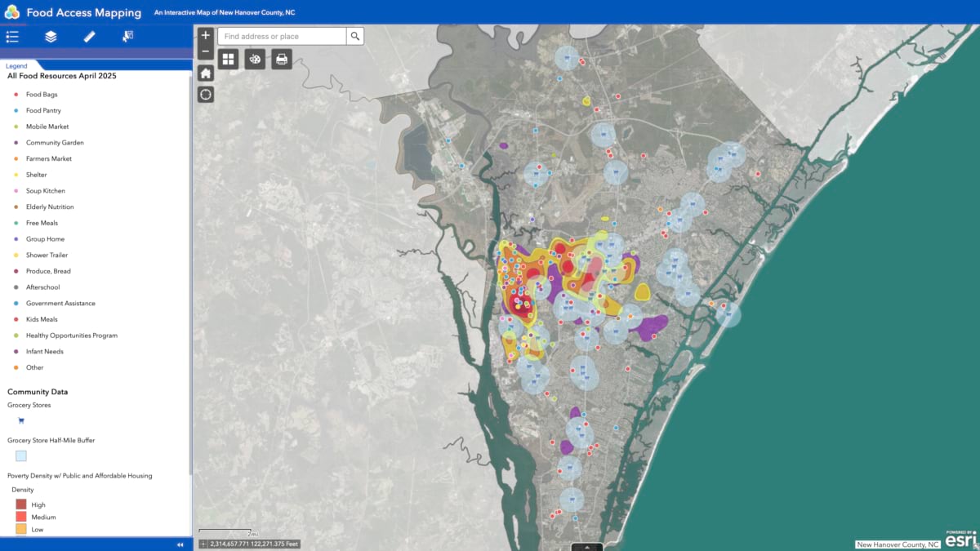Click the Produce, Bread legend entry
The height and width of the screenshot is (551, 980).
(x=48, y=271)
